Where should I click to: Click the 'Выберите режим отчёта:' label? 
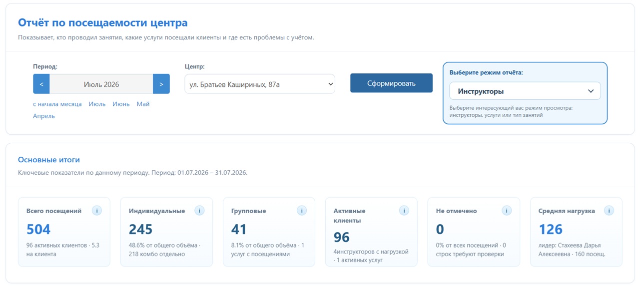click(486, 72)
